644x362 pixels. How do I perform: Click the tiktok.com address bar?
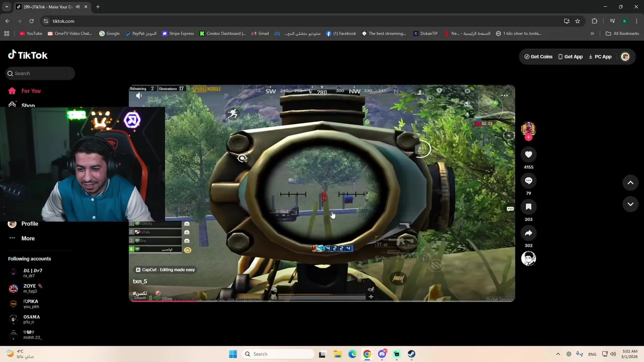(x=302, y=21)
